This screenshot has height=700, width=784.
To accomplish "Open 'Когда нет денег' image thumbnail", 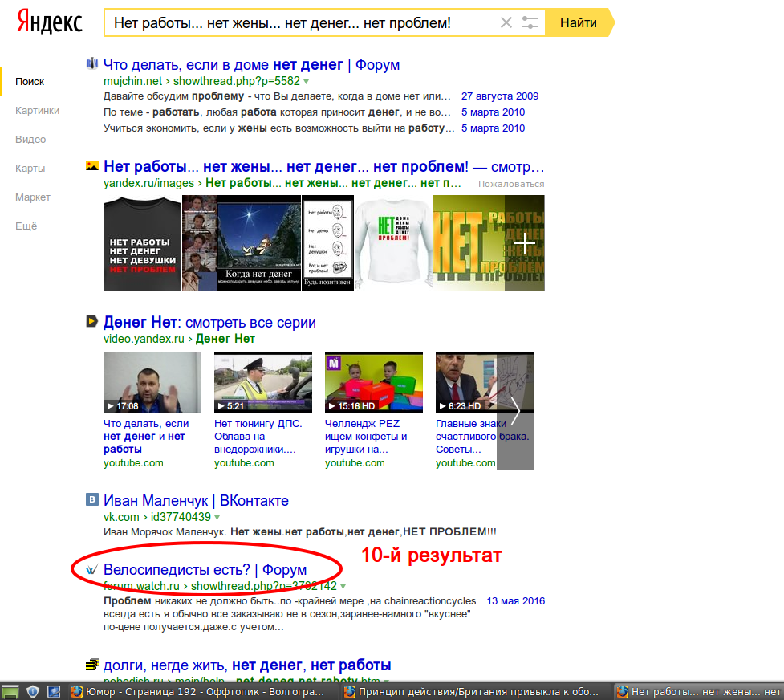I will coord(259,243).
